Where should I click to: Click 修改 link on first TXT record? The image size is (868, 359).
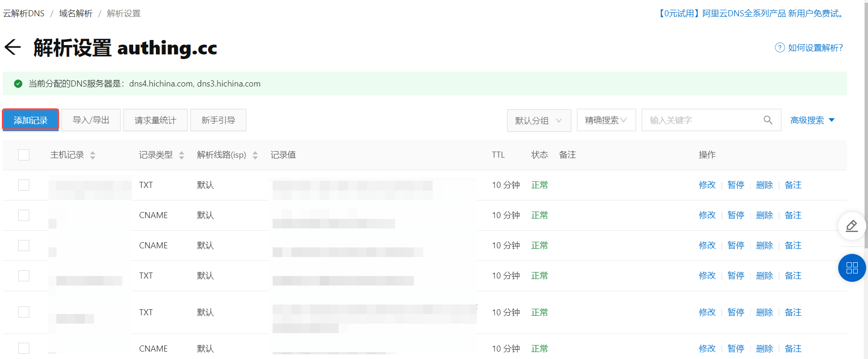tap(707, 185)
